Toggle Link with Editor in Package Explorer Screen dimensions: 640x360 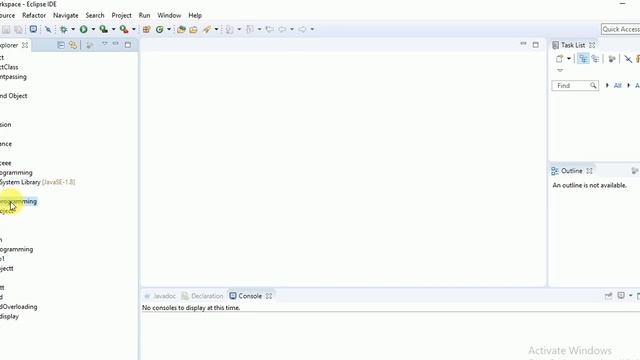click(73, 45)
